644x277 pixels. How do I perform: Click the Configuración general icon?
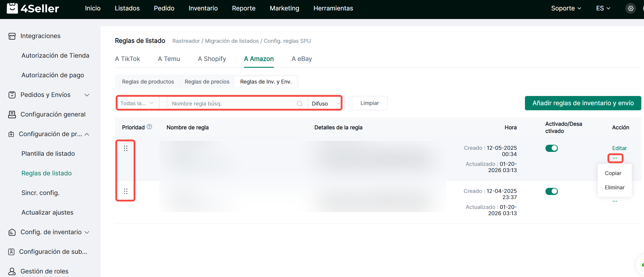point(12,115)
